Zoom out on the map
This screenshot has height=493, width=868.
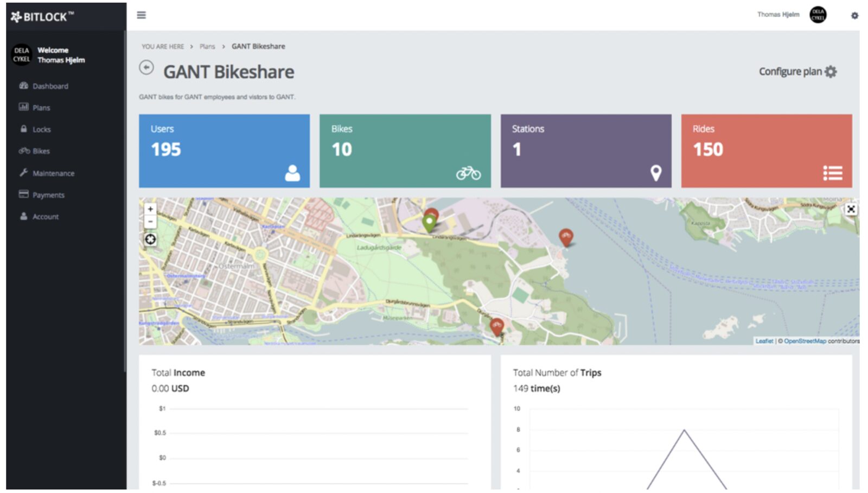150,222
